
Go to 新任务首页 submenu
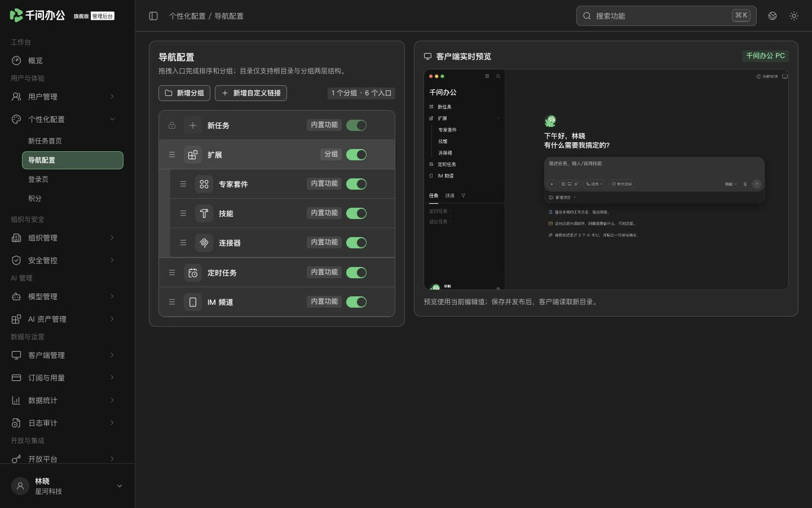click(72, 141)
